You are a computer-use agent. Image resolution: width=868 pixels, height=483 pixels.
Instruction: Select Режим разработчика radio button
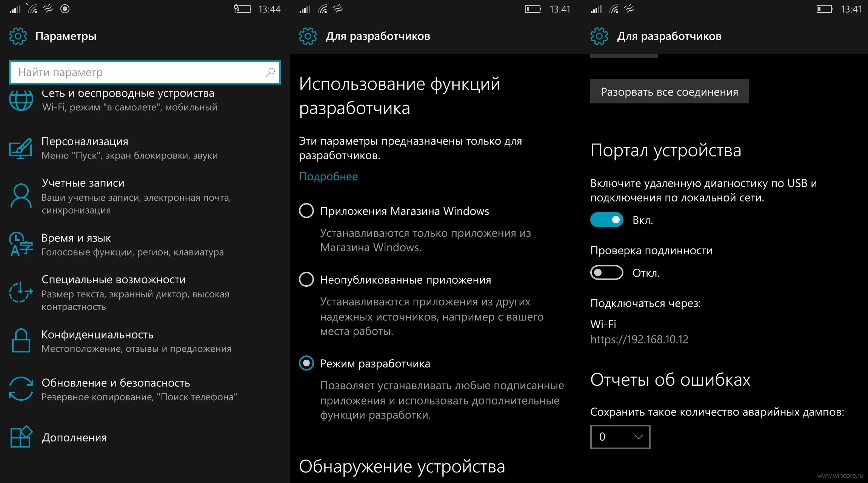click(x=306, y=363)
